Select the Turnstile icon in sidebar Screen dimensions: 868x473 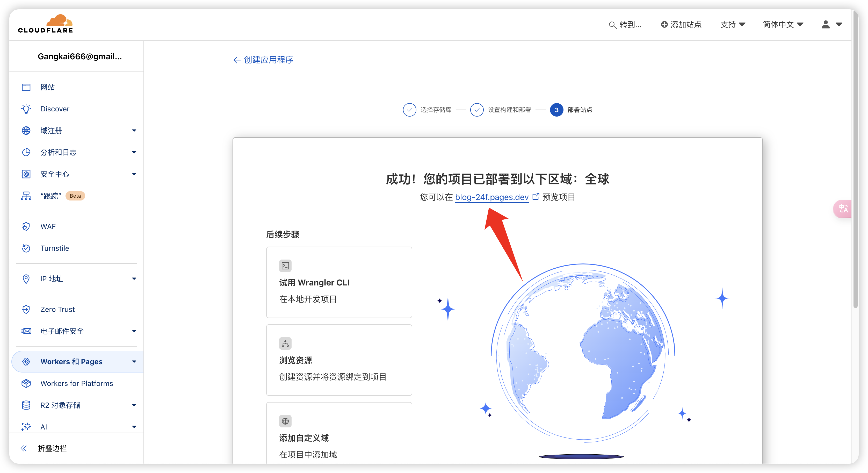(26, 248)
